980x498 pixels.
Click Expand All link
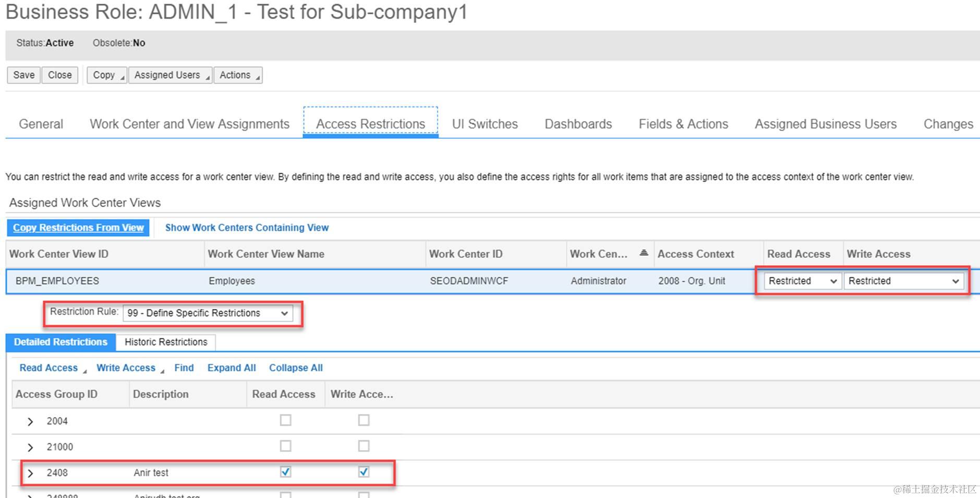232,368
